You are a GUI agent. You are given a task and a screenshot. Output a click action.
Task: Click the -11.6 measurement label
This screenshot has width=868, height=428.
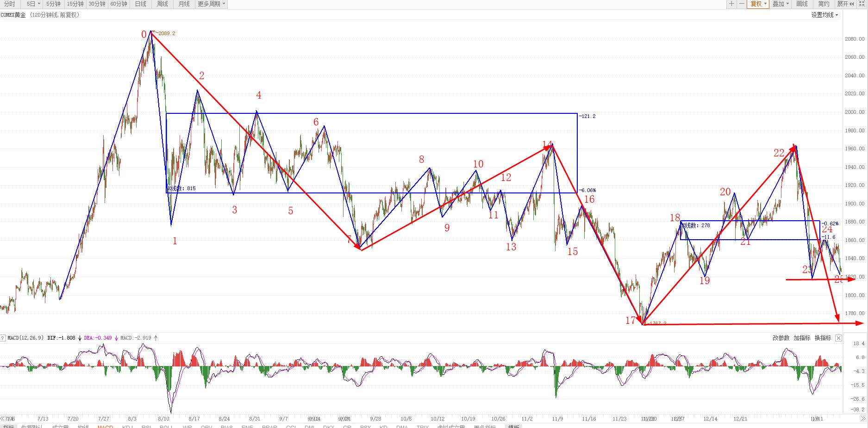click(828, 237)
